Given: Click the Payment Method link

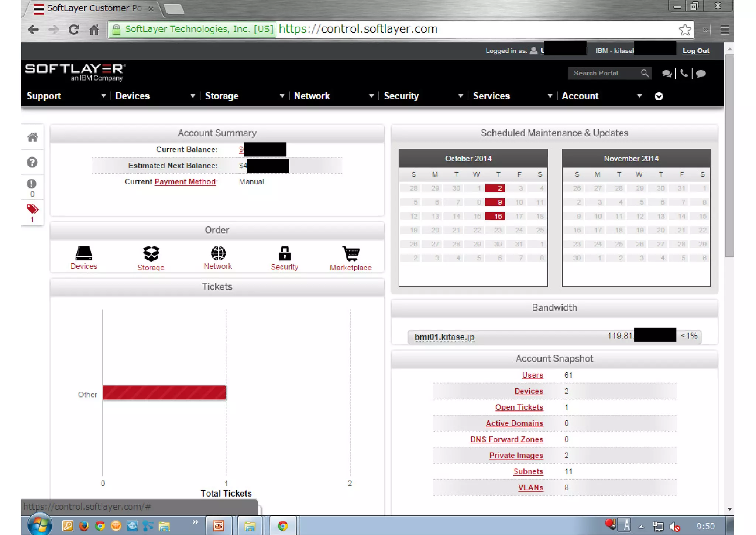Looking at the screenshot, I should coord(185,182).
